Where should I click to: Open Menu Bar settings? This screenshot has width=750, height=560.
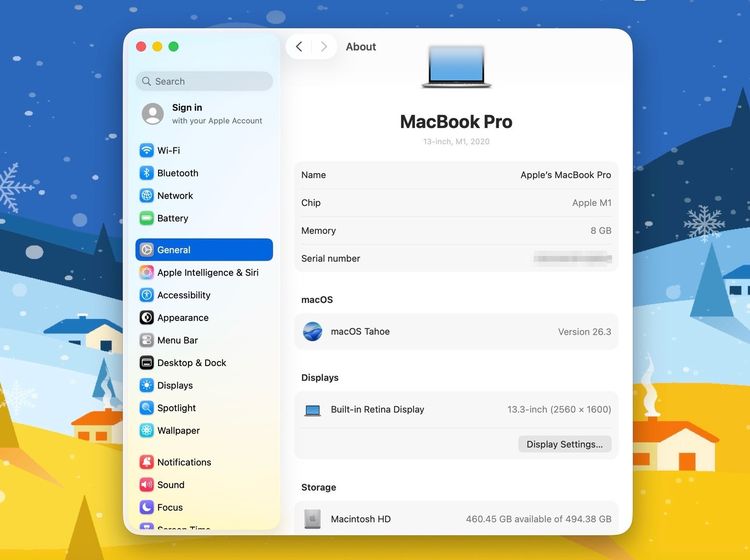(204, 340)
